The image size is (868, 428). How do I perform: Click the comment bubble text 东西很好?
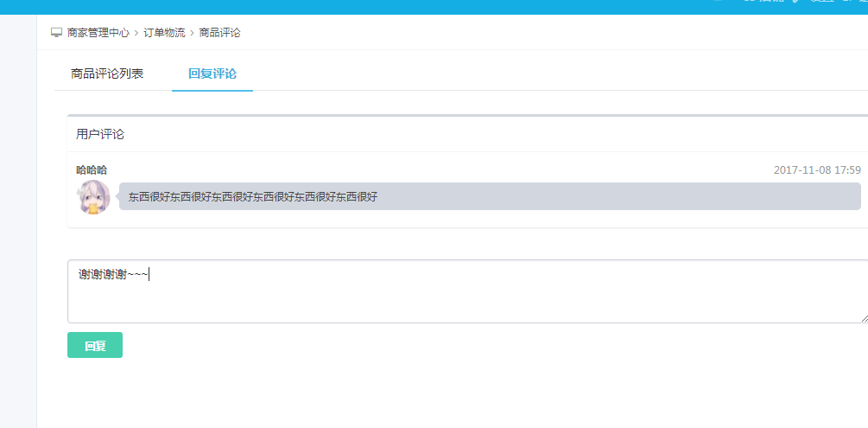coord(253,197)
